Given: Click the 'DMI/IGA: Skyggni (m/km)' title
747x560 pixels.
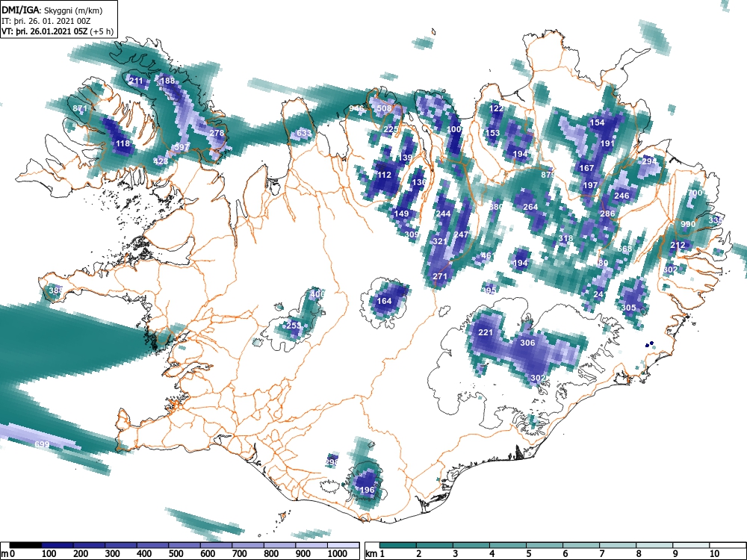Looking at the screenshot, I should coord(52,10).
